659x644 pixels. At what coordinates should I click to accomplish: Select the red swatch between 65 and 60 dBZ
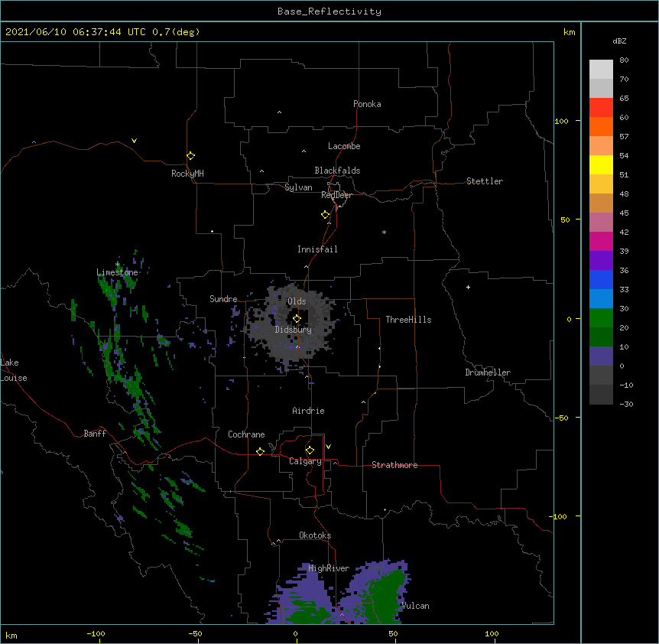601,108
